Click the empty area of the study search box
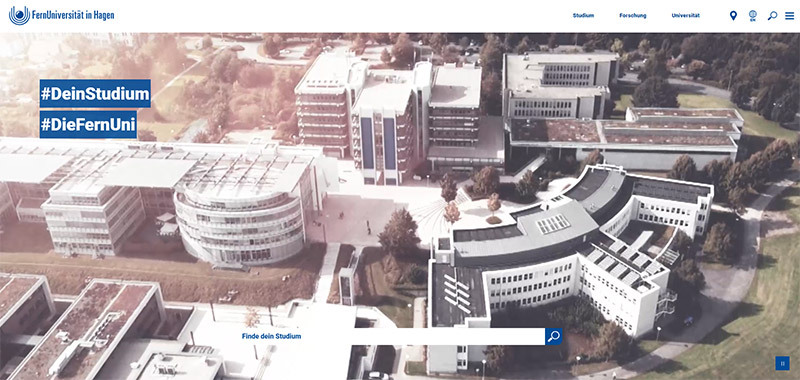This screenshot has width=800, height=380. [423, 336]
